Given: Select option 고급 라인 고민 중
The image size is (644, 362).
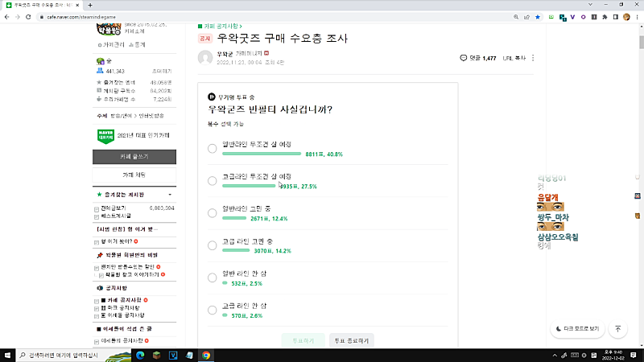Looking at the screenshot, I should [212, 245].
